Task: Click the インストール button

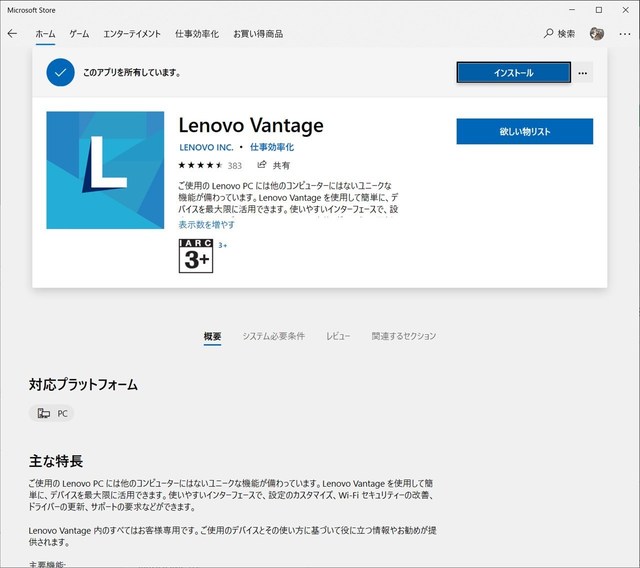Action: click(x=513, y=73)
